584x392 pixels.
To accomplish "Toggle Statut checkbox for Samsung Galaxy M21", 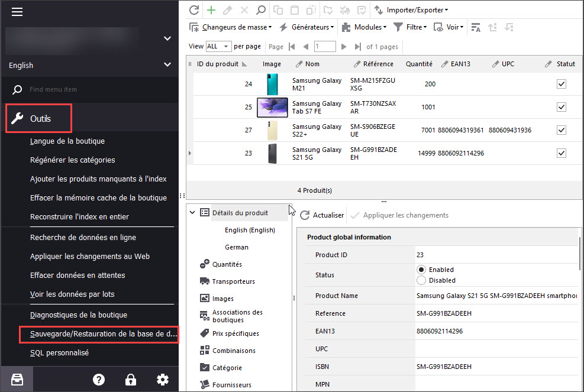I will click(562, 84).
